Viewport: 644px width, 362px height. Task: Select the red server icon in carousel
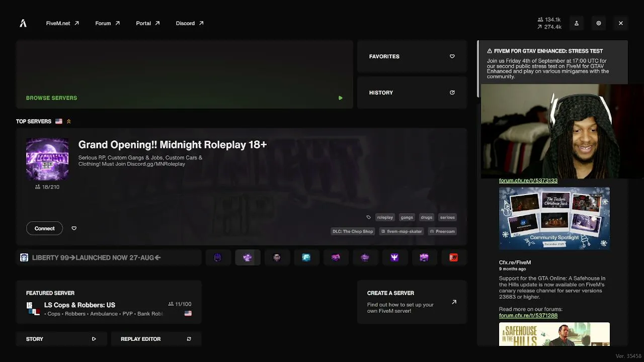click(x=453, y=257)
